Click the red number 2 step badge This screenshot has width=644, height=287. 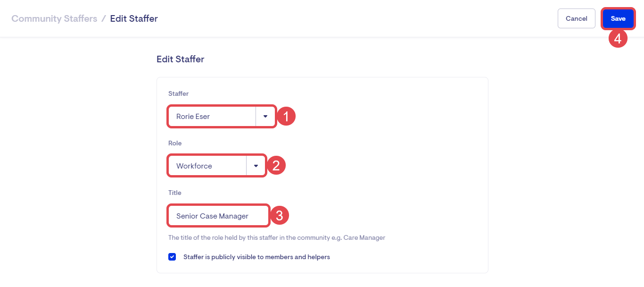point(277,166)
